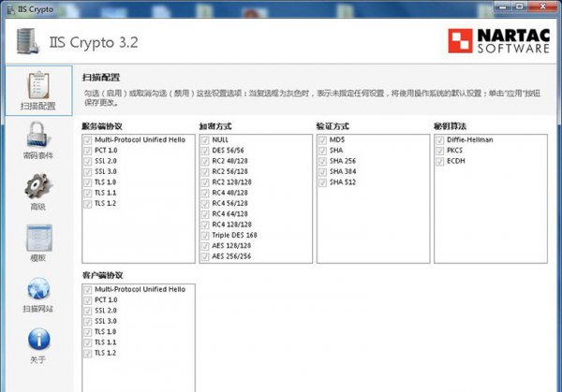Screen dimensions: 562x392
Task: Toggle the SHA 384 hash checkbox
Action: [x=322, y=172]
